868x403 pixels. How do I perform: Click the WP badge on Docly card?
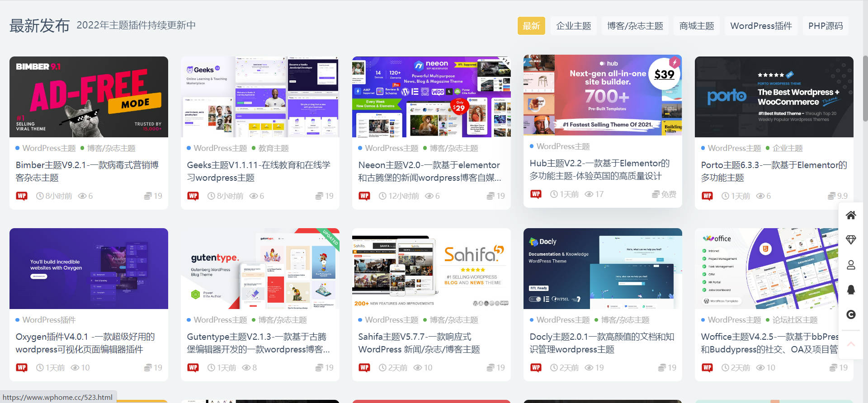[536, 367]
